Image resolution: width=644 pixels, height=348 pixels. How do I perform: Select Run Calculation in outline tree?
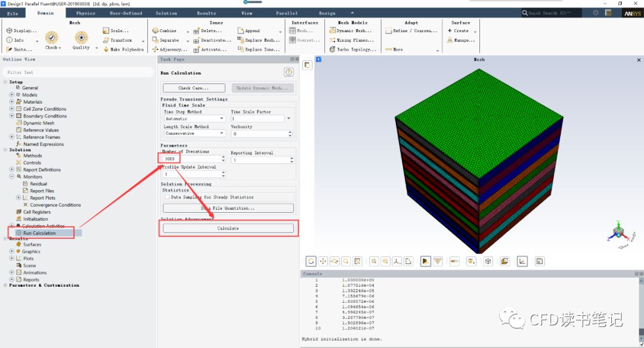click(39, 232)
